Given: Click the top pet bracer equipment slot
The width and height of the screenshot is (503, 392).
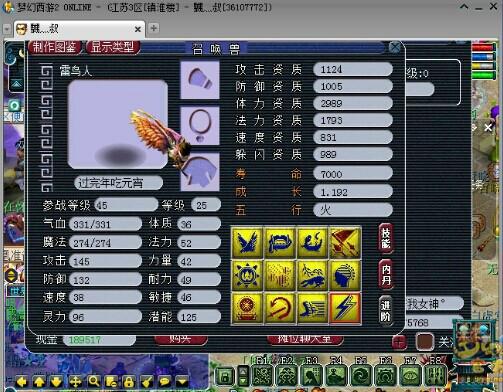Looking at the screenshot, I should pos(200,80).
